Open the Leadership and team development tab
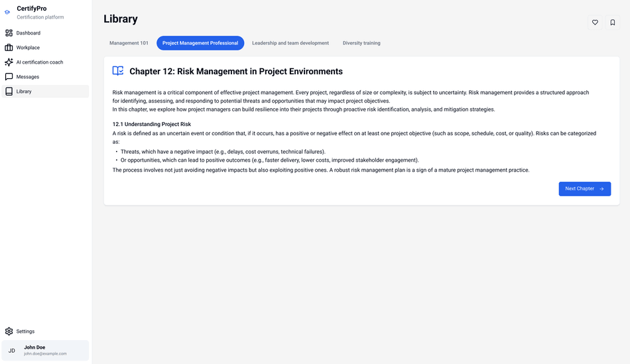 click(x=290, y=43)
